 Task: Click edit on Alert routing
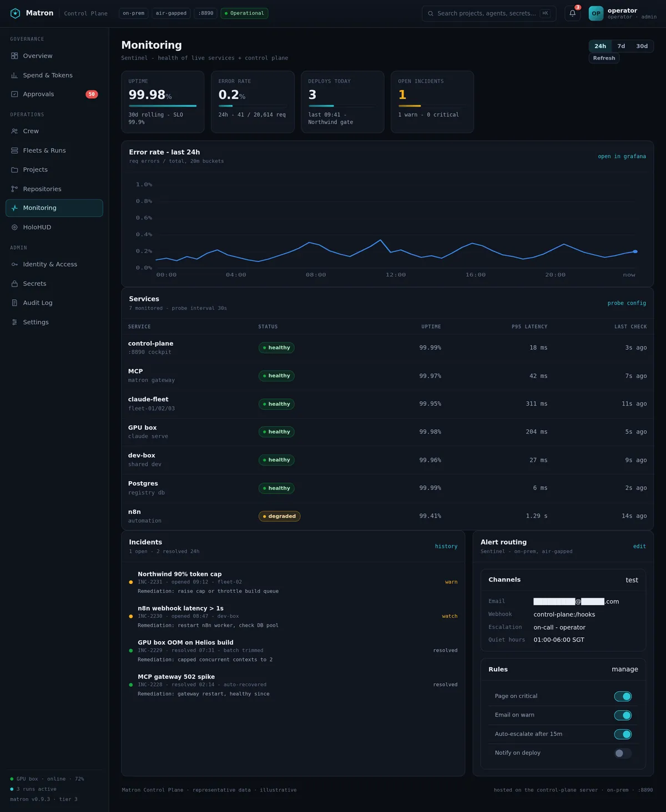click(639, 547)
